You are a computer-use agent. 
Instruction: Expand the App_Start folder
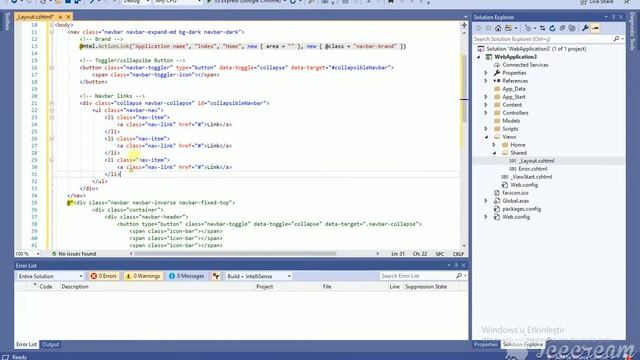pos(486,97)
